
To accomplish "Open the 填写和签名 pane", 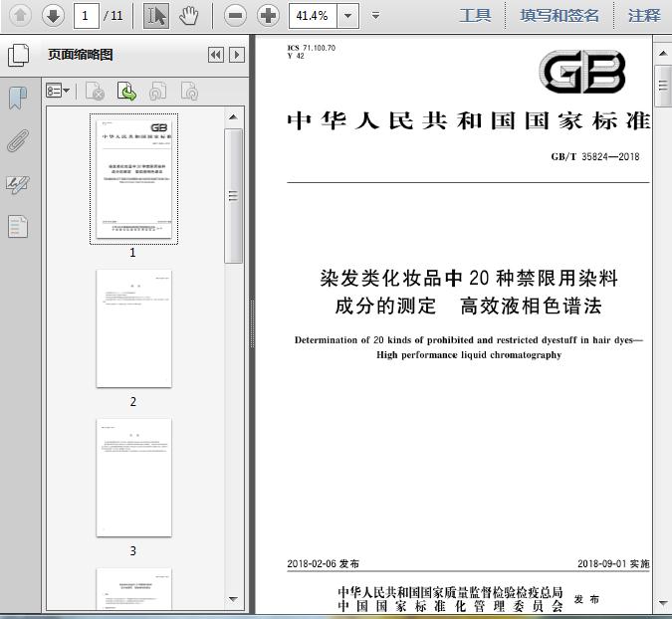I will (560, 15).
